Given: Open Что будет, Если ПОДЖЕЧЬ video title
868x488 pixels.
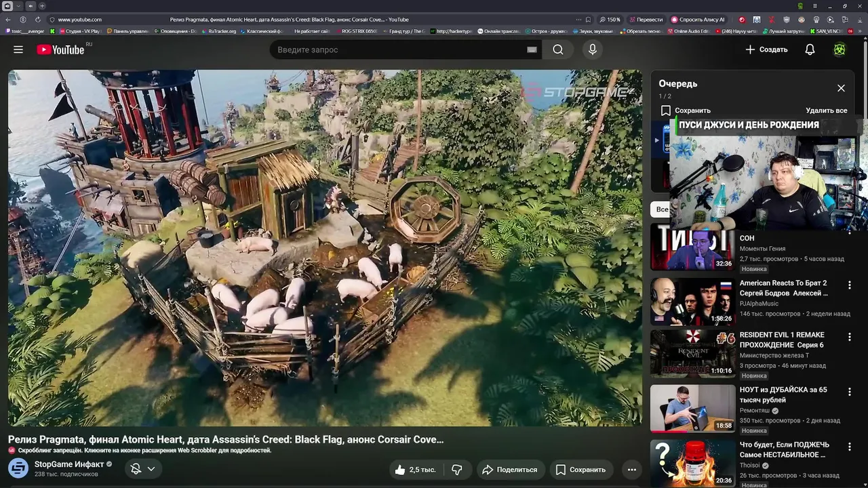Looking at the screenshot, I should click(x=784, y=450).
